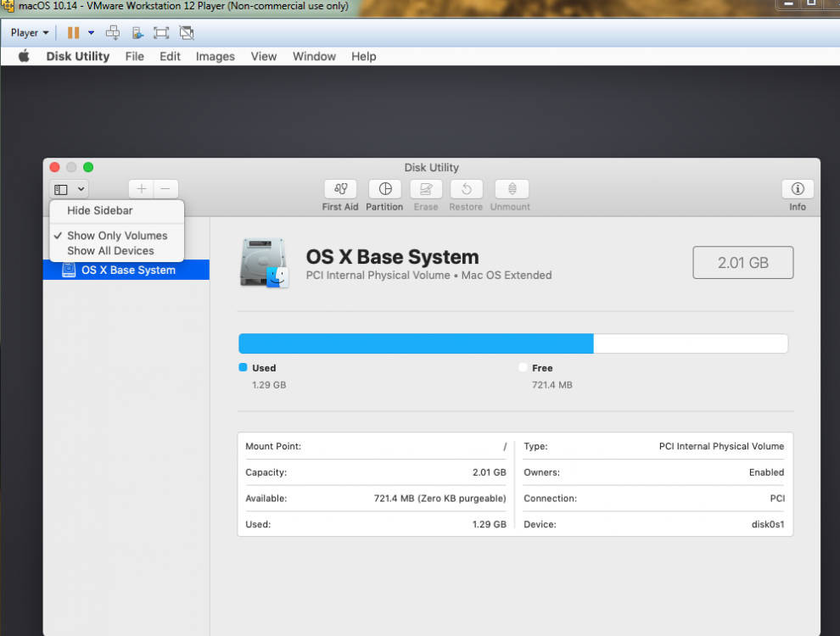Toggle the Show Only Volumes option

[117, 236]
